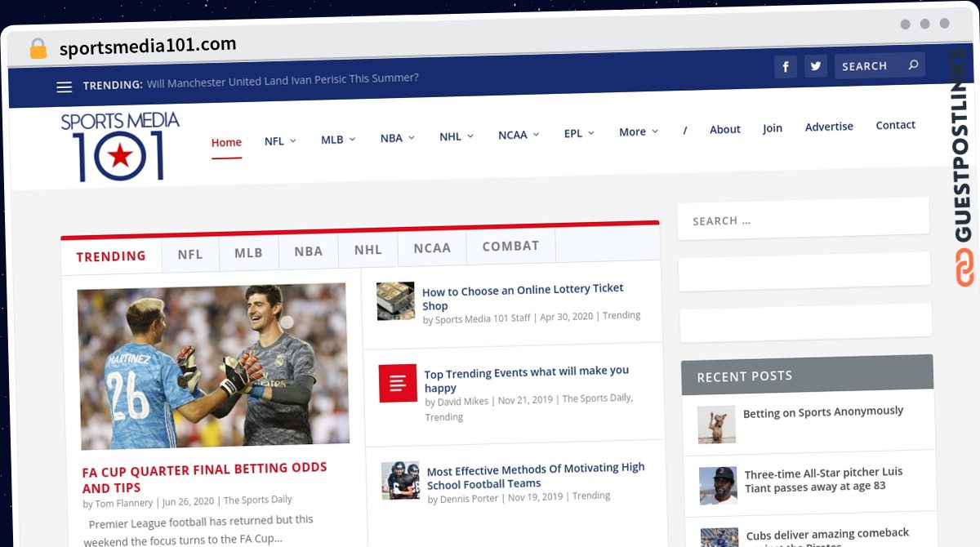Expand the EPL dropdown menu

click(x=579, y=133)
